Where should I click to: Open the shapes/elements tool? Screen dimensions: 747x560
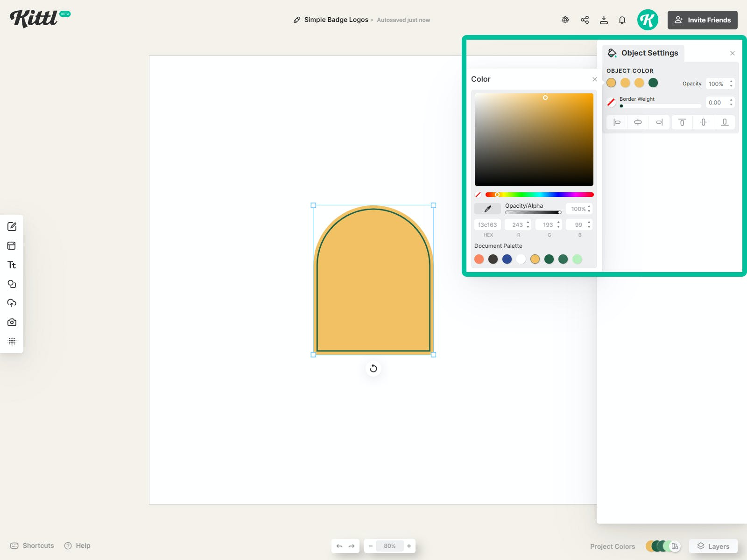point(12,284)
